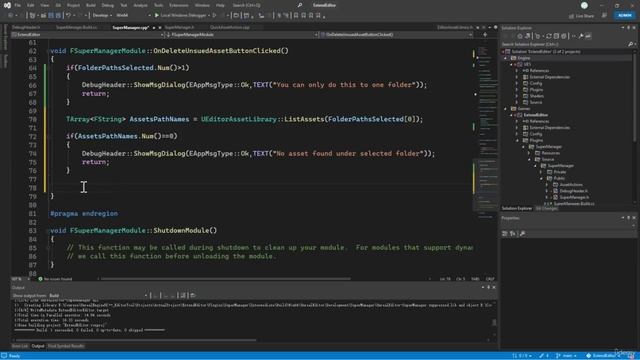Open the Win64 platform dropdown

[133, 16]
